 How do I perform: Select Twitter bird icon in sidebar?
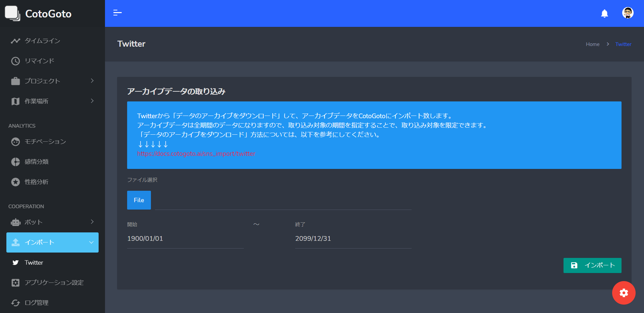pos(15,263)
